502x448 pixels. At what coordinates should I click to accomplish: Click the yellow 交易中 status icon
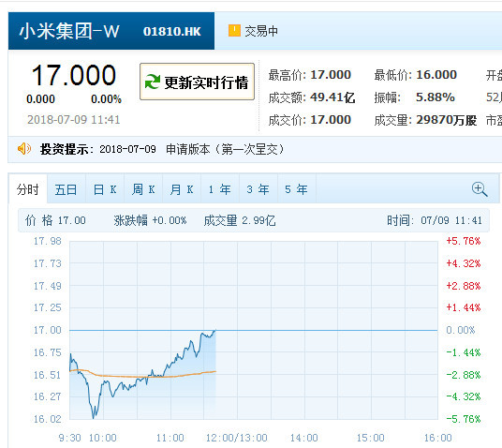tap(234, 30)
